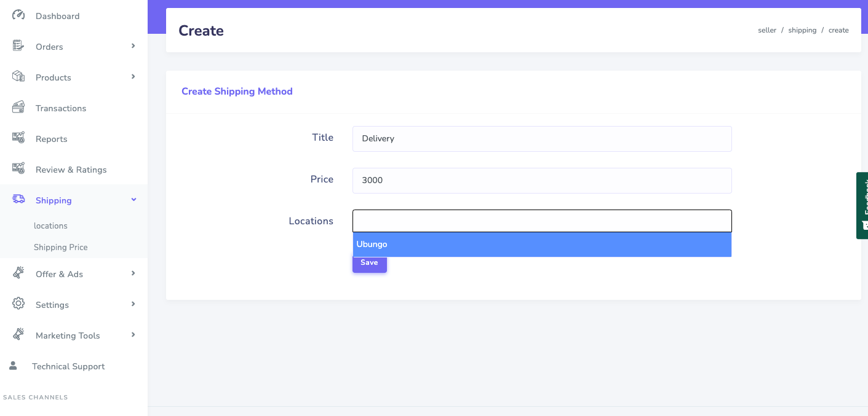This screenshot has width=868, height=416.
Task: Click the Technical Support person icon
Action: coord(13,366)
